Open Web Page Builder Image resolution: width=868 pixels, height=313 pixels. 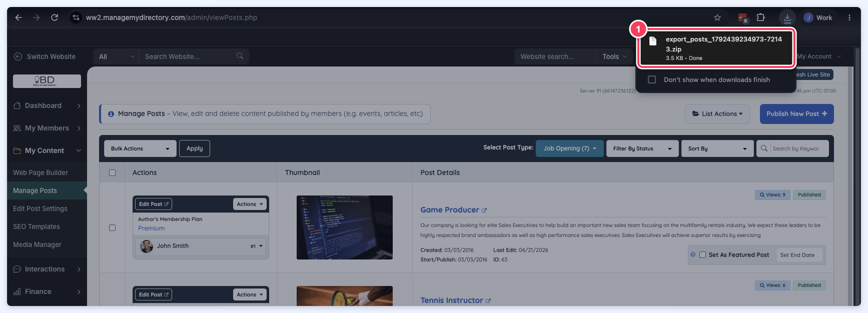pyautogui.click(x=41, y=172)
